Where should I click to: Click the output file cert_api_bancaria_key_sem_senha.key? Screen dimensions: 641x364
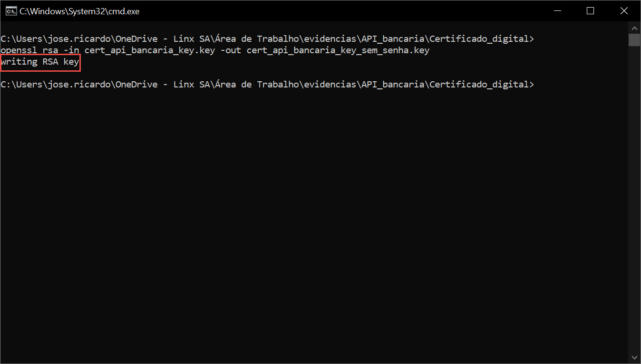tap(338, 50)
